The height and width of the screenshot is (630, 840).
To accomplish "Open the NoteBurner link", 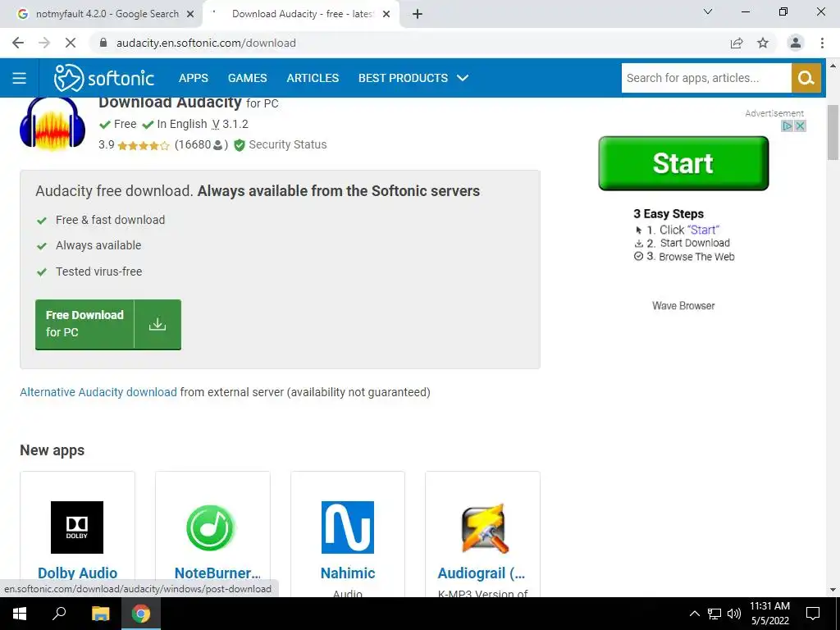I will pyautogui.click(x=217, y=573).
